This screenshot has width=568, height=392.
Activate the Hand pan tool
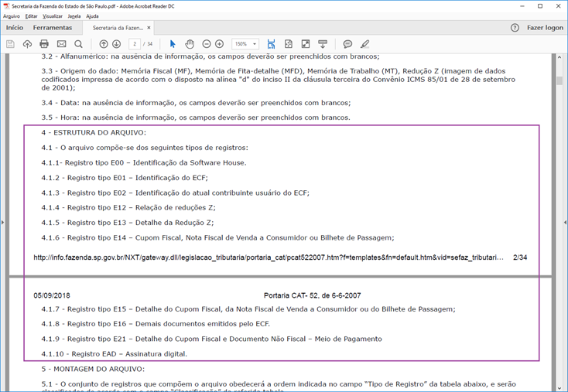pyautogui.click(x=190, y=44)
